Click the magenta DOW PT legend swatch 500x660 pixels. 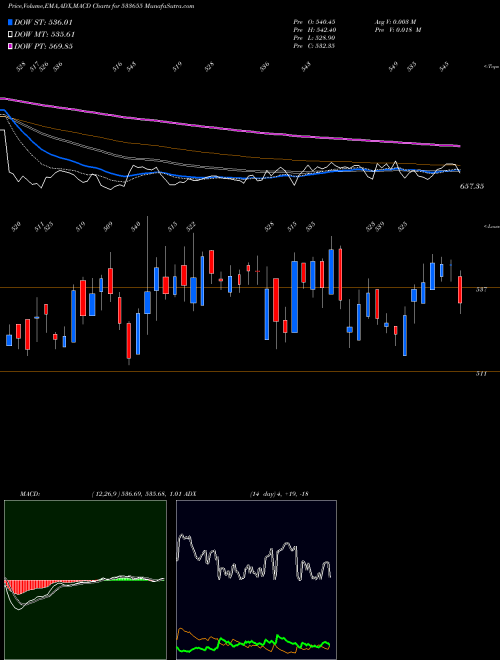click(x=10, y=46)
